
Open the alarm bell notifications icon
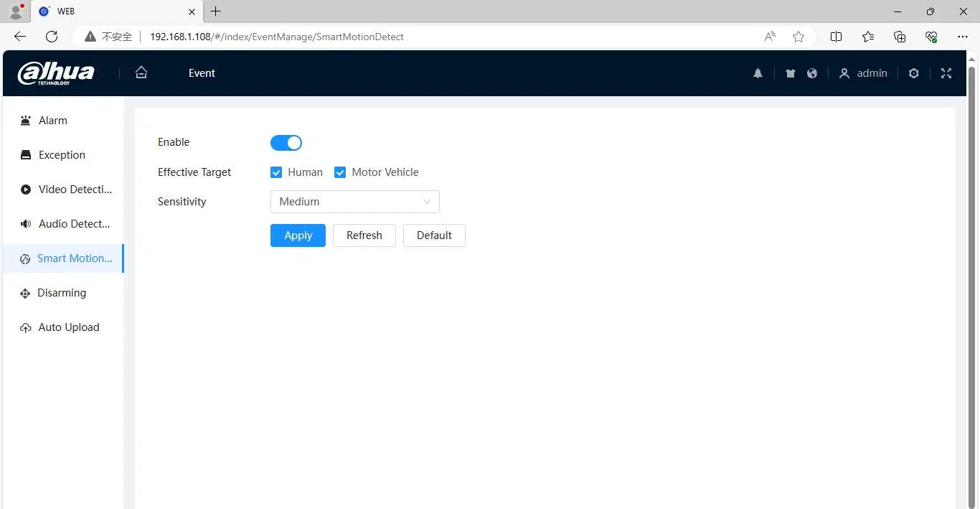click(758, 73)
